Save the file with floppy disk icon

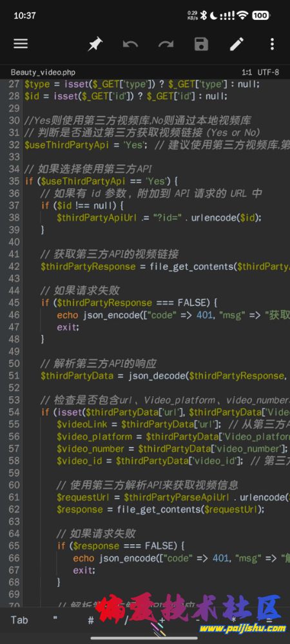(201, 44)
